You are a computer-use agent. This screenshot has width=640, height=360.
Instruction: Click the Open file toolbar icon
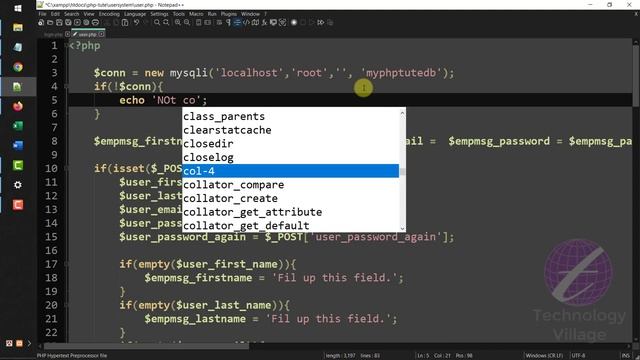[50, 22]
